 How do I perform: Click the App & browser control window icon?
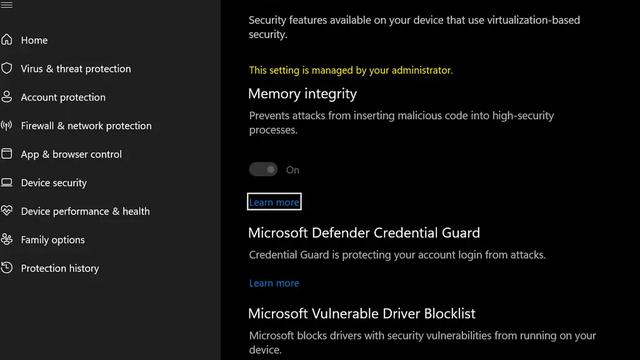(x=7, y=154)
